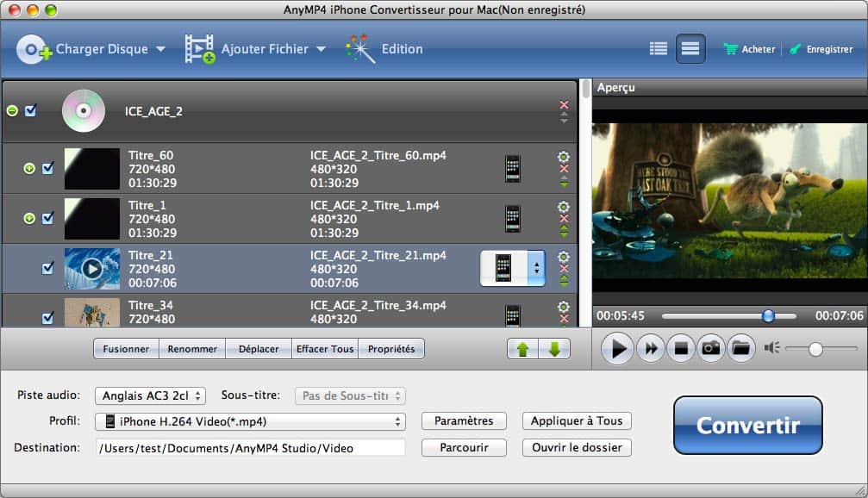
Task: Expand the Titre_1 row details
Action: click(29, 219)
